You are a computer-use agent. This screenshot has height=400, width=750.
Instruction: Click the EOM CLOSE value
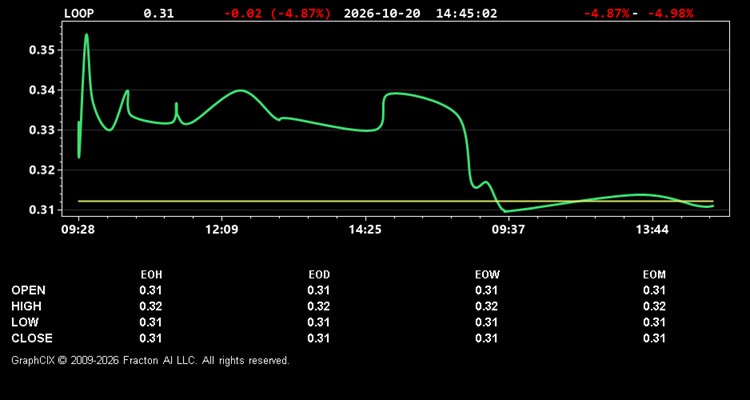(654, 338)
